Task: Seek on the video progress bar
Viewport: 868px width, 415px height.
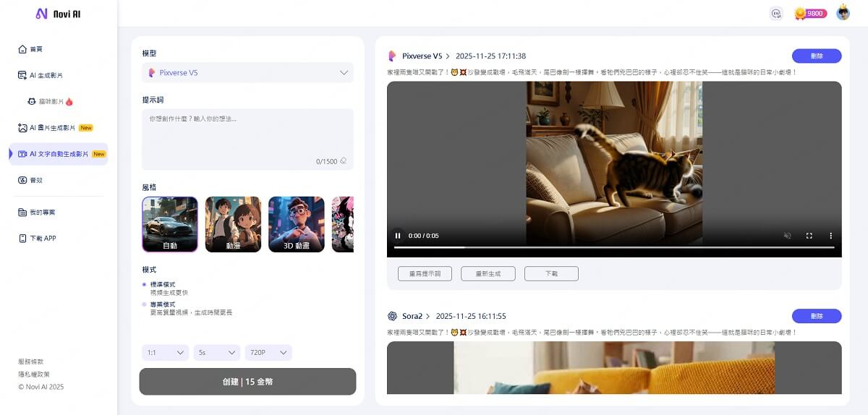Action: pos(614,247)
